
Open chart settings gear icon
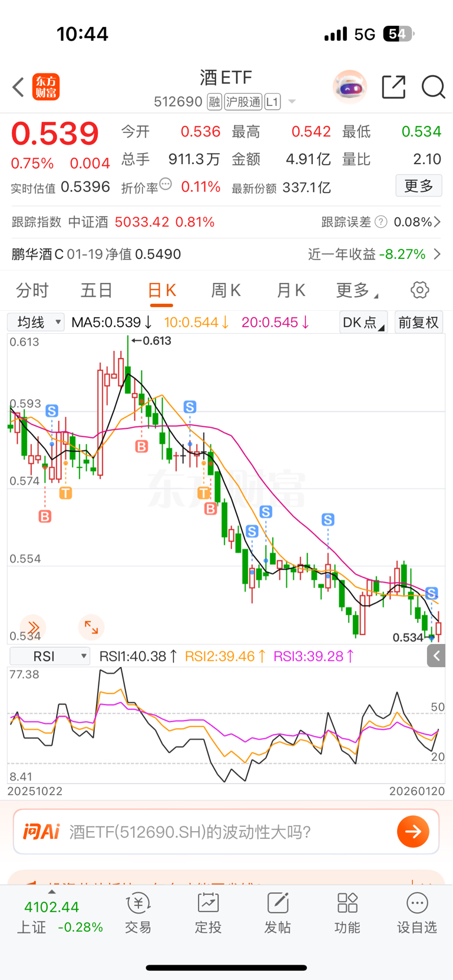419,290
